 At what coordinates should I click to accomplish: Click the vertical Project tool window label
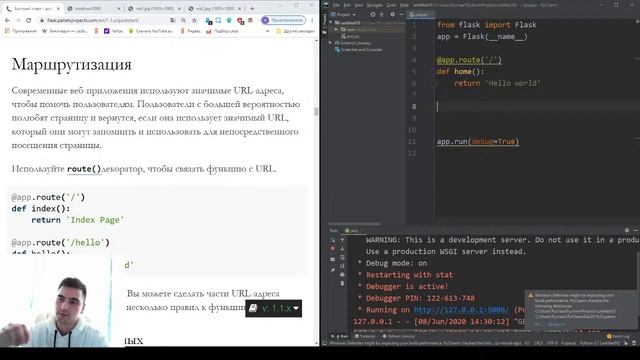click(324, 20)
